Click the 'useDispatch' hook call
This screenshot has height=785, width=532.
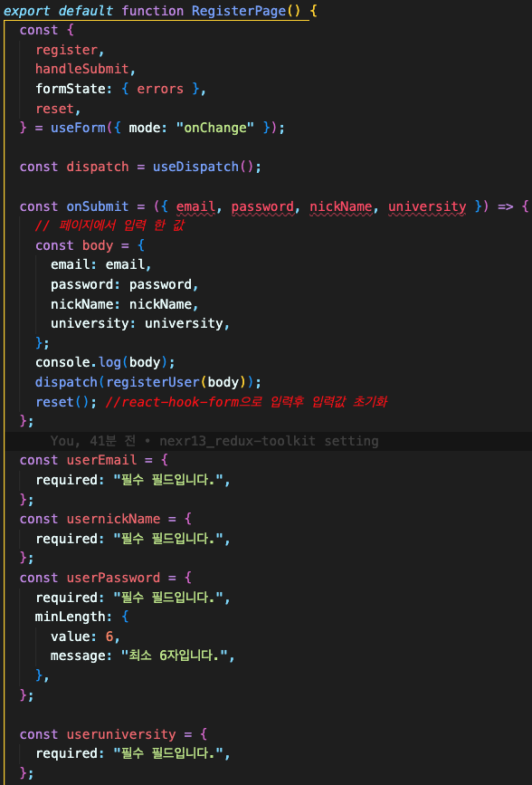click(x=195, y=167)
